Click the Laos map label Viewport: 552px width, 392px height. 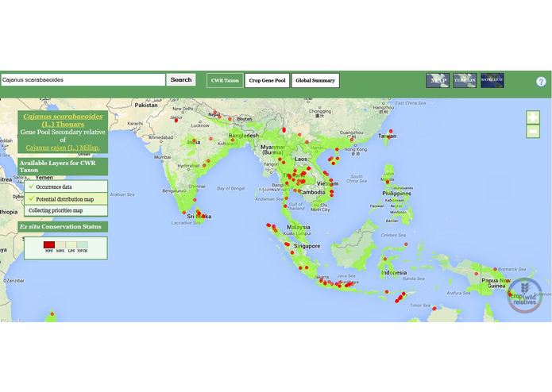pyautogui.click(x=301, y=159)
